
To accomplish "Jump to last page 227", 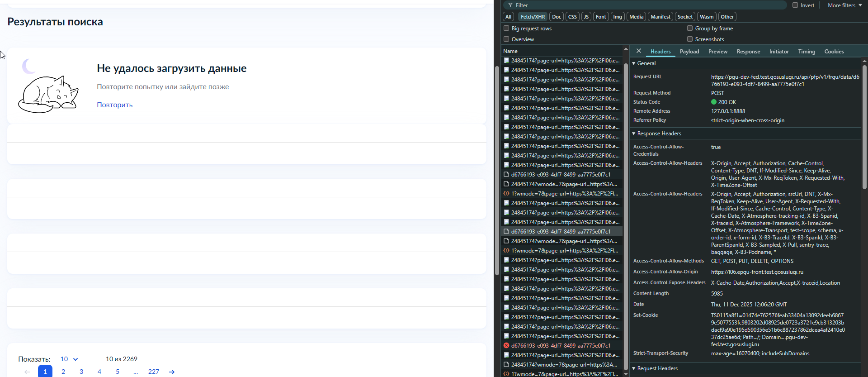I will coord(154,372).
